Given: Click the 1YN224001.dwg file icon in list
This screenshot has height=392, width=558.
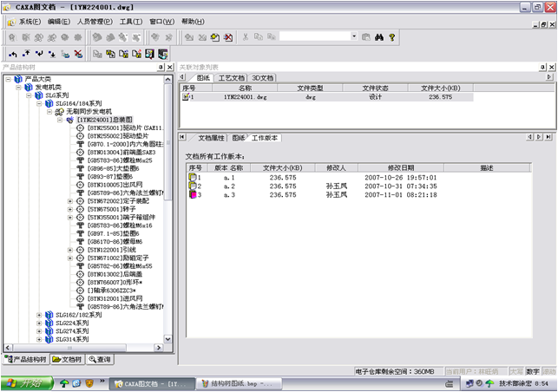Looking at the screenshot, I should [187, 97].
